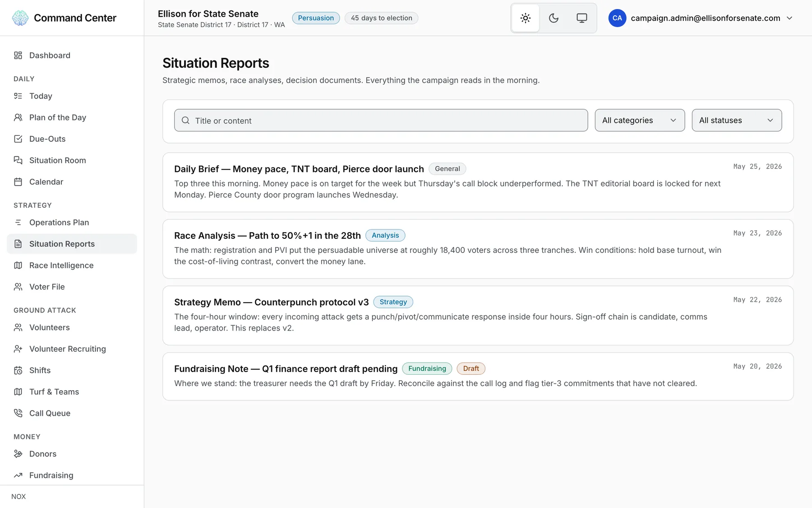The width and height of the screenshot is (812, 508).
Task: Click the Operations Plan list icon
Action: (18, 223)
